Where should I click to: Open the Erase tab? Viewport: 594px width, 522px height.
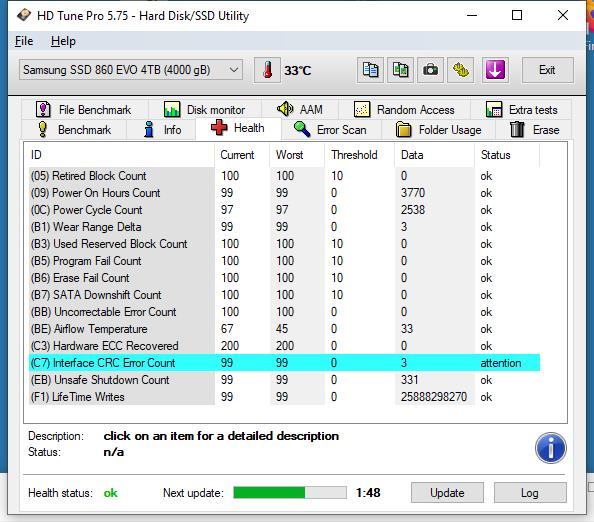(534, 130)
